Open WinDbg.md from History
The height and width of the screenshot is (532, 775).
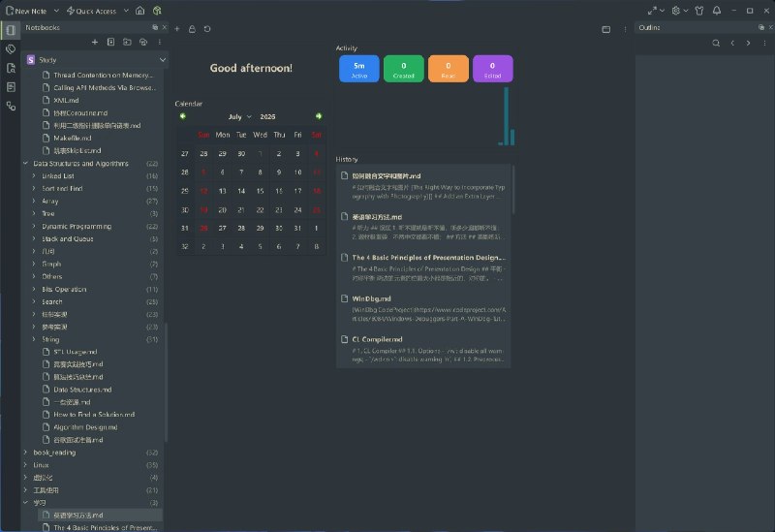click(423, 308)
